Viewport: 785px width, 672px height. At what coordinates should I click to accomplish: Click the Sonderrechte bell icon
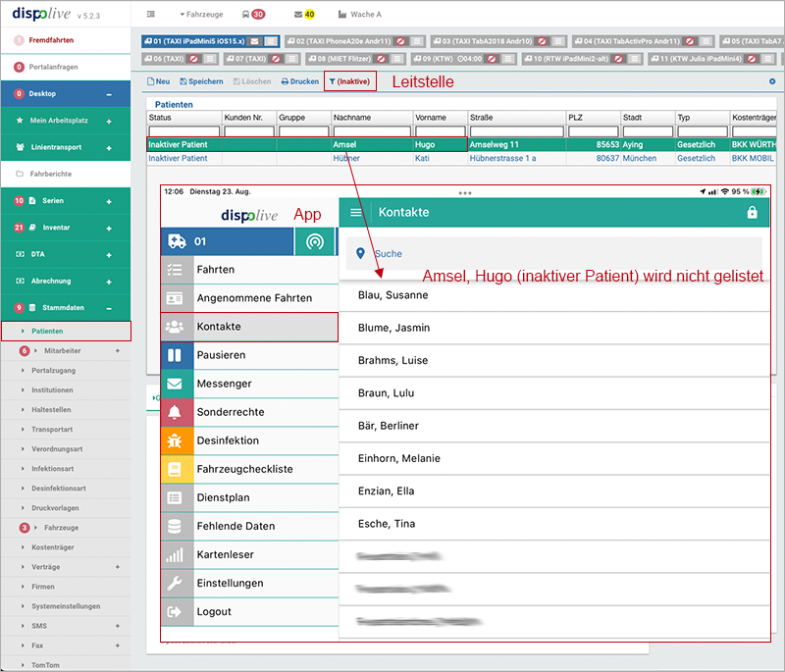click(175, 412)
